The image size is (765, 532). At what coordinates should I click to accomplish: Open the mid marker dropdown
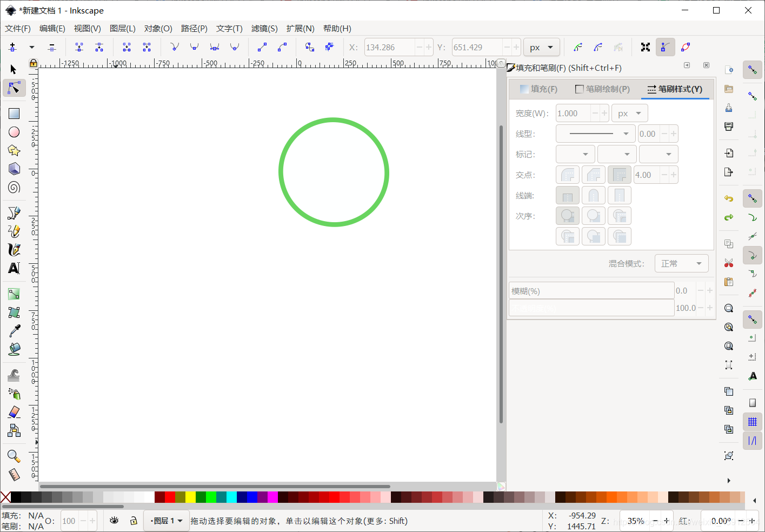pyautogui.click(x=617, y=154)
